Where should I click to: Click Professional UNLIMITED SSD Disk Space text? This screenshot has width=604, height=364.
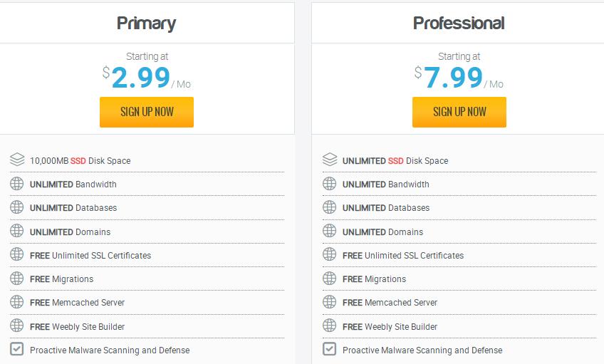(x=395, y=160)
